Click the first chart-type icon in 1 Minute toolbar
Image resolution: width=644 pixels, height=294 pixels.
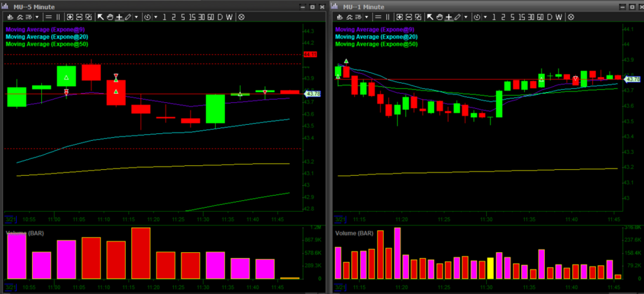coord(339,17)
